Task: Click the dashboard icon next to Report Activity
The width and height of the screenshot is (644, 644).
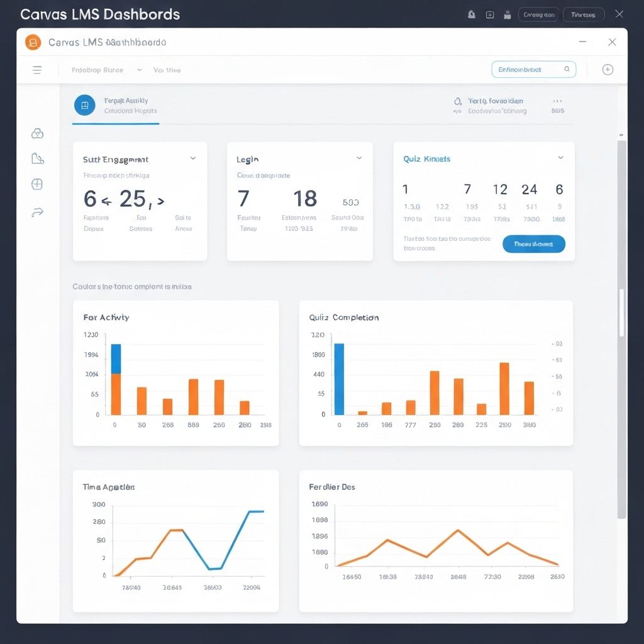Action: [x=85, y=105]
